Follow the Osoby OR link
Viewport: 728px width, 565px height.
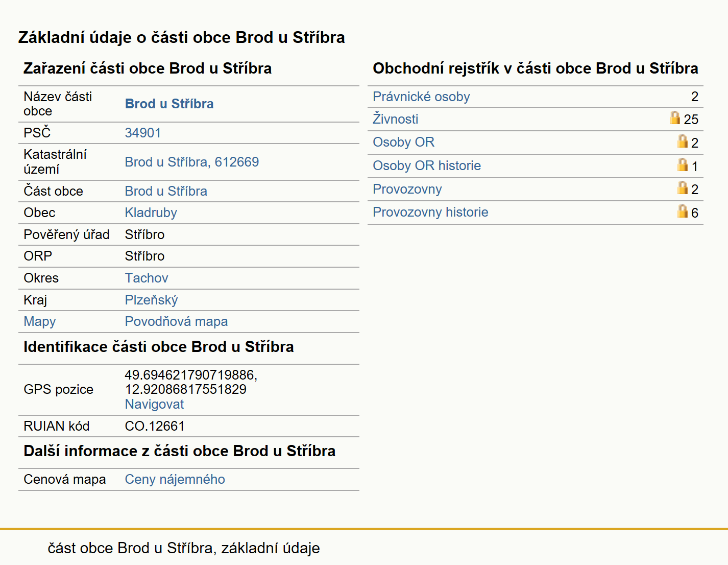click(403, 142)
